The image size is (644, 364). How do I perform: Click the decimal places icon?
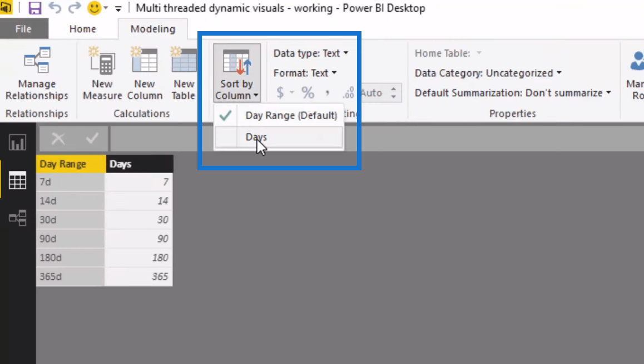click(x=348, y=92)
